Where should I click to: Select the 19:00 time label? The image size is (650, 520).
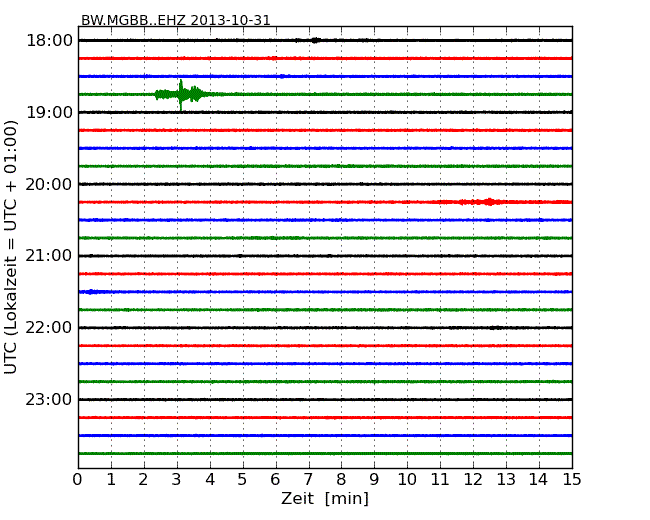click(x=49, y=112)
